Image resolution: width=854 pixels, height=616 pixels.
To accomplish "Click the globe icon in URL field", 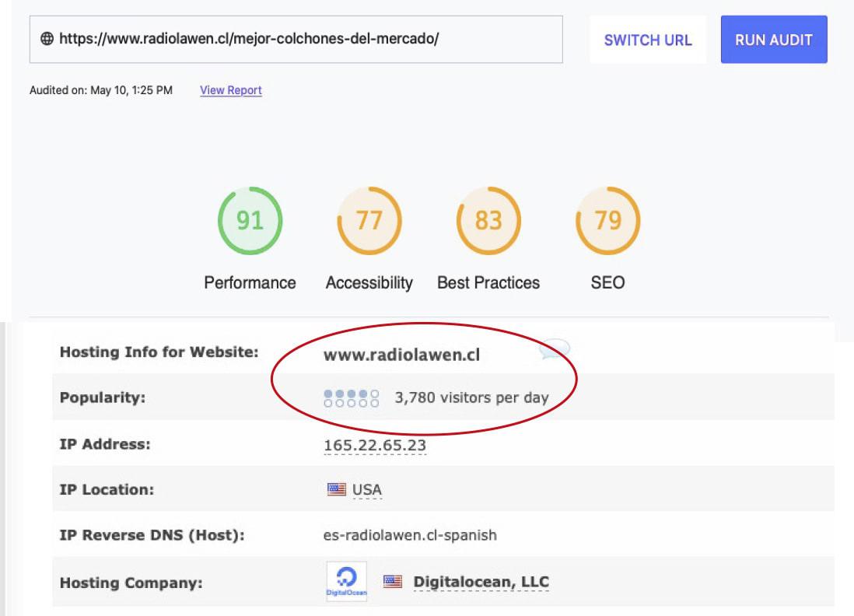I will pos(47,39).
